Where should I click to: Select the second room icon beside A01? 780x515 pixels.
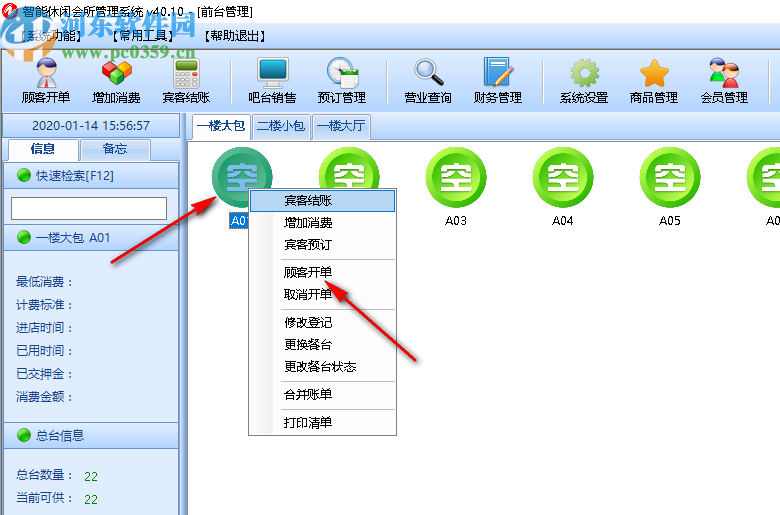(x=349, y=167)
